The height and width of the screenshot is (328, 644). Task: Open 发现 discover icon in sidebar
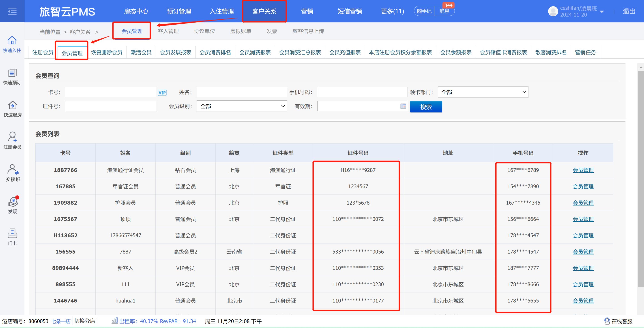pyautogui.click(x=13, y=201)
